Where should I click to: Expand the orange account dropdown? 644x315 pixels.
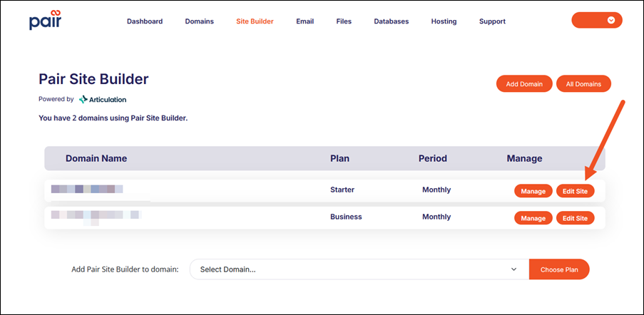coord(597,20)
